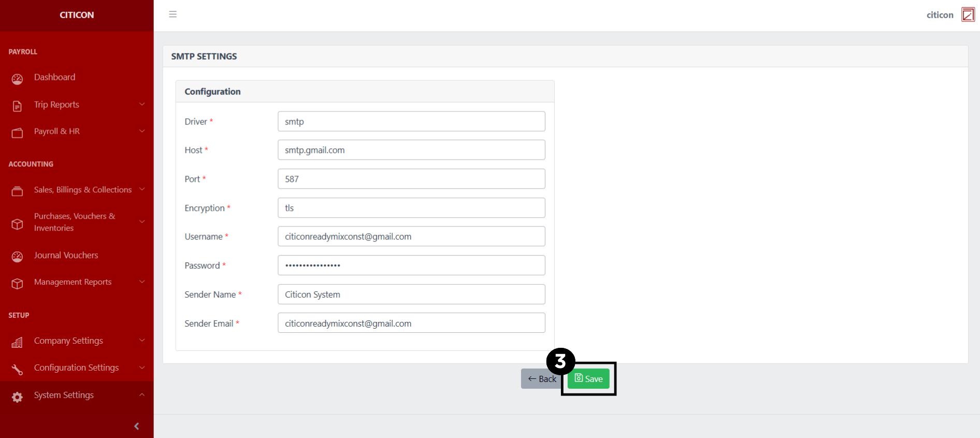Open the citicon user profile icon

968,15
